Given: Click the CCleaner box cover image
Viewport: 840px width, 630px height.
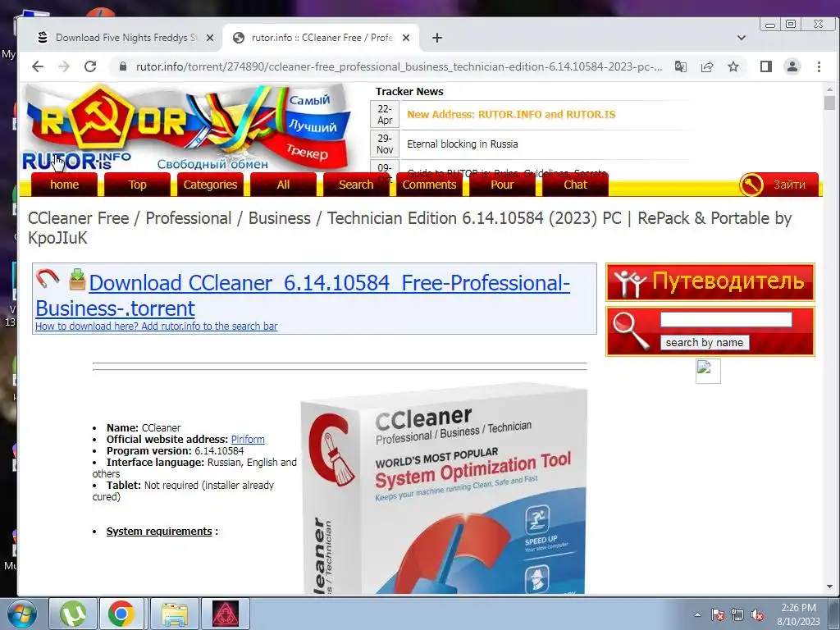Looking at the screenshot, I should tap(444, 489).
